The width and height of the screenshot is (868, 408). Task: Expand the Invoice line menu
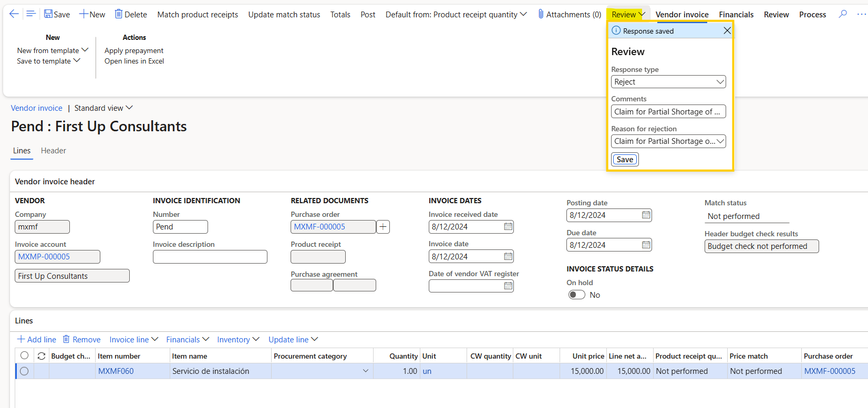click(x=134, y=340)
